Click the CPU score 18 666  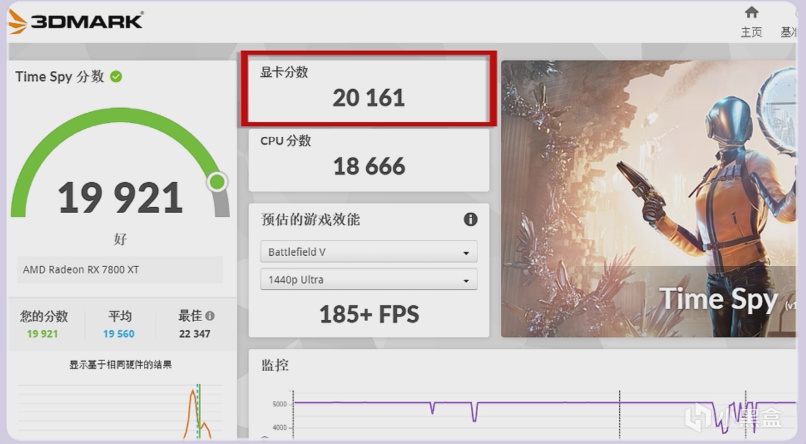pyautogui.click(x=369, y=166)
